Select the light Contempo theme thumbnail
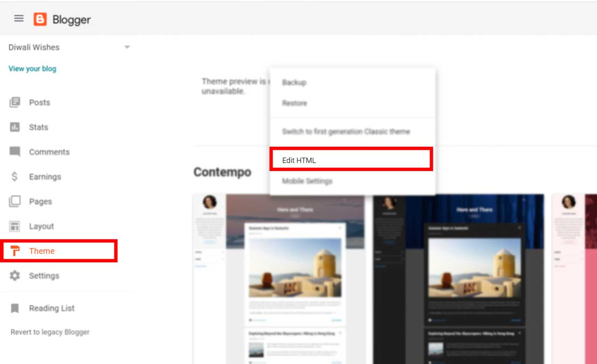The width and height of the screenshot is (597, 364). (x=279, y=279)
